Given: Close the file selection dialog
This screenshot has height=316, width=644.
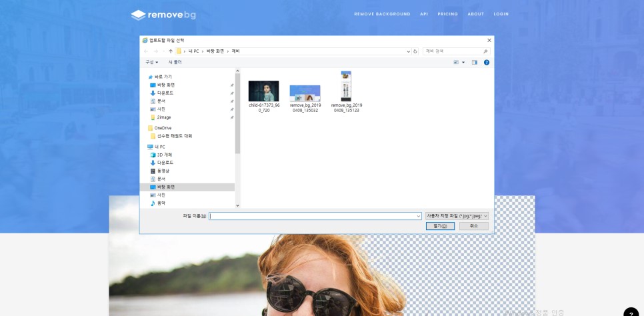Looking at the screenshot, I should [489, 40].
